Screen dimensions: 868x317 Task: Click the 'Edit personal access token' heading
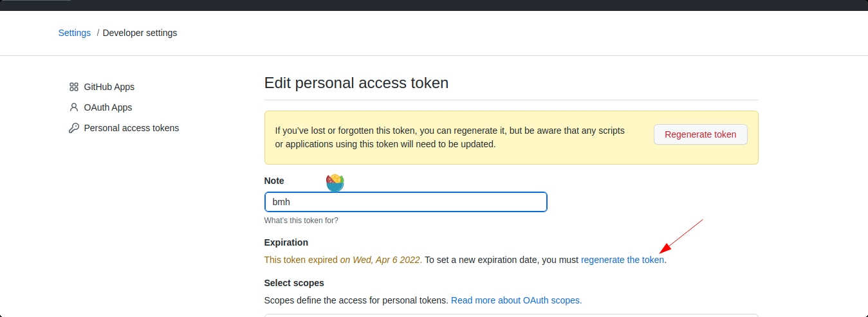pyautogui.click(x=356, y=83)
